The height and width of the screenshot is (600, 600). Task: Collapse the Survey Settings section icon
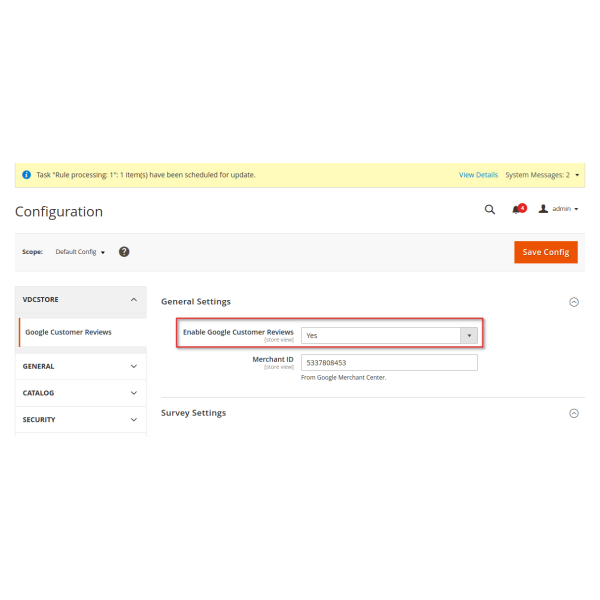[574, 413]
